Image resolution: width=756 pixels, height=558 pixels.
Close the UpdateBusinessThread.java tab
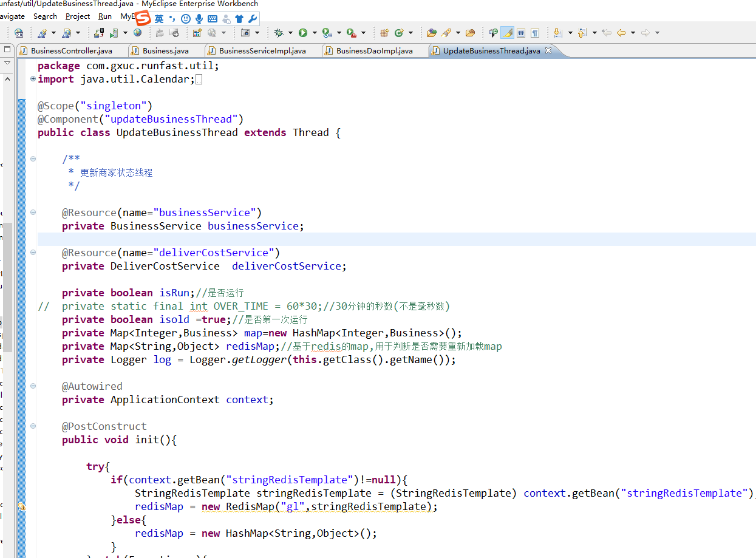click(548, 50)
